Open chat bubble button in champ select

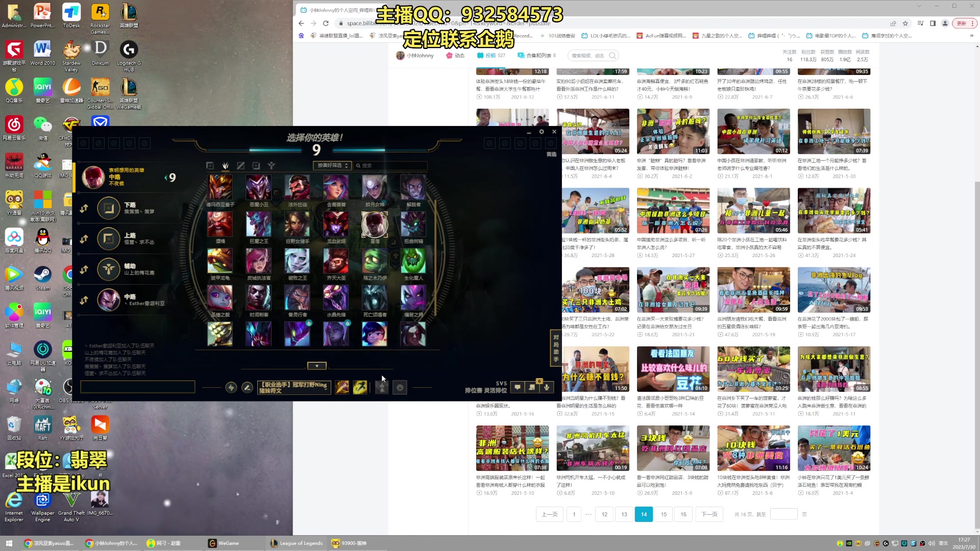[518, 387]
